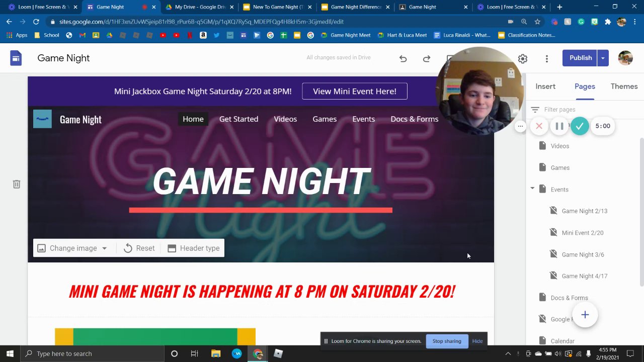Switch to the Insert tab
The image size is (644, 362).
pos(545,86)
